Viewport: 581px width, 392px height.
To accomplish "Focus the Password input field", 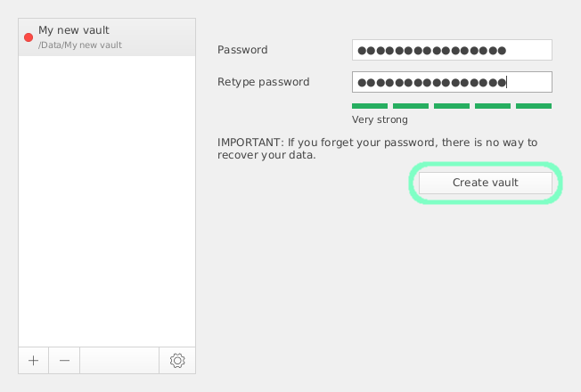I will [452, 50].
